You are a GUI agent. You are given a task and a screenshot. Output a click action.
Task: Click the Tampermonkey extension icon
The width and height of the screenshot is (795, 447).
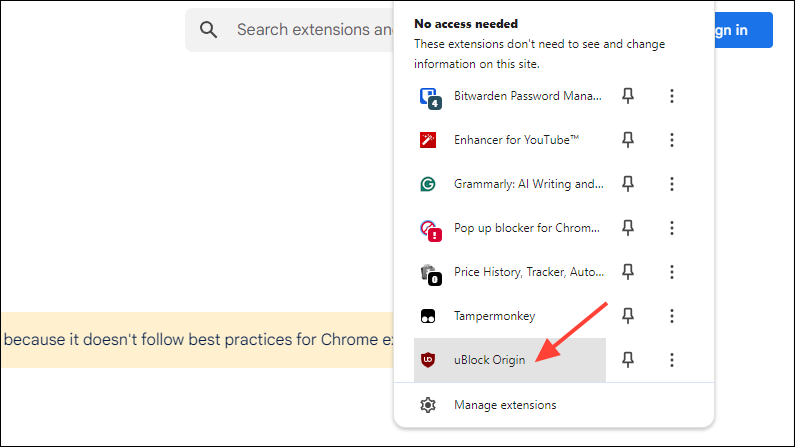(428, 316)
